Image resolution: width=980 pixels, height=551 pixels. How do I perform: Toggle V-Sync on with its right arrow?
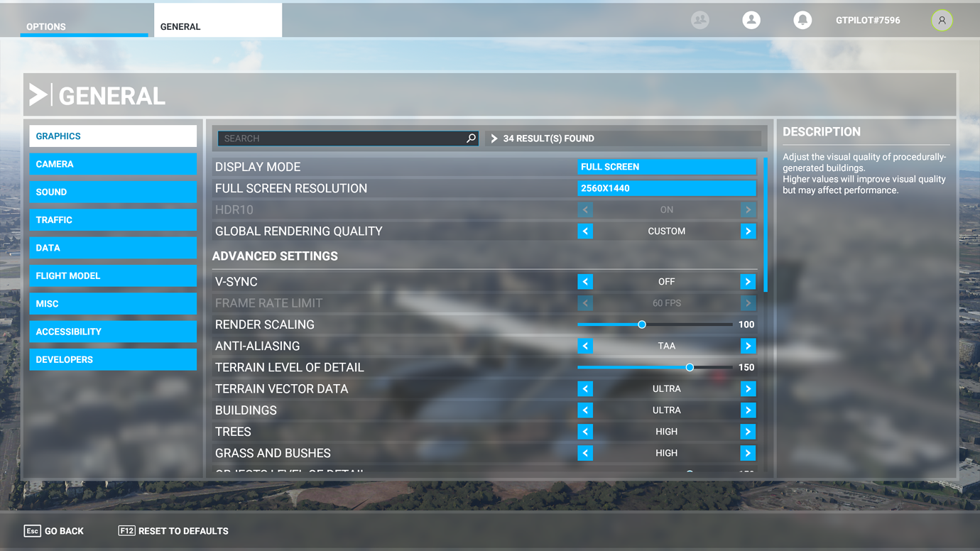[x=747, y=281]
